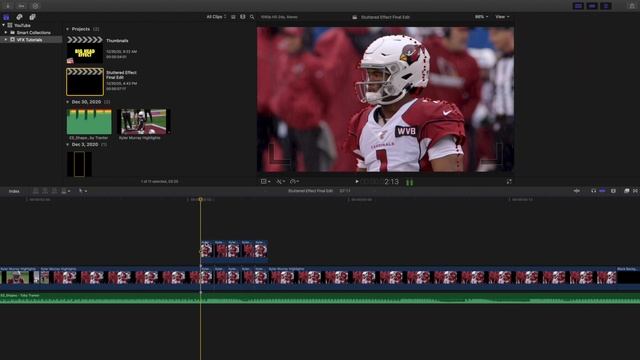Toggle timeline snapping button
This screenshot has width=640, height=360.
tap(602, 191)
